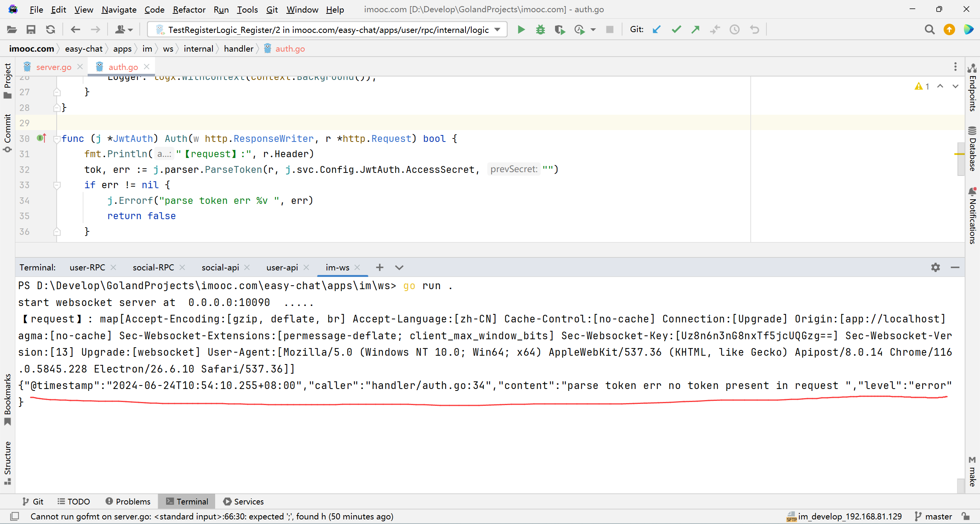This screenshot has width=980, height=524.
Task: Click the warning count indicator
Action: [x=922, y=86]
